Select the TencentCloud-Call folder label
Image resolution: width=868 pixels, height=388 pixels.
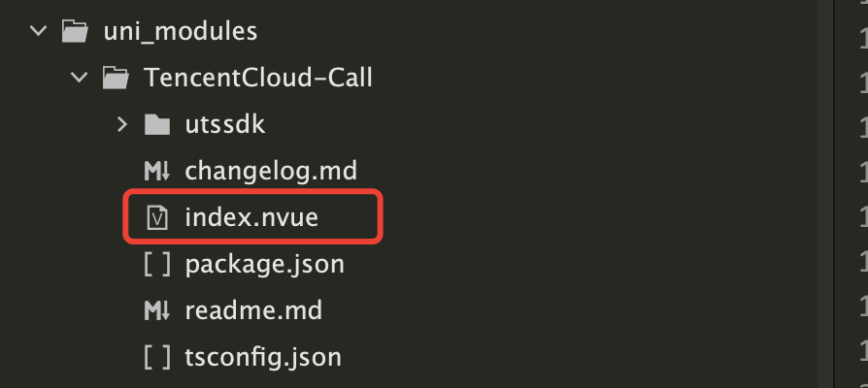tap(258, 78)
